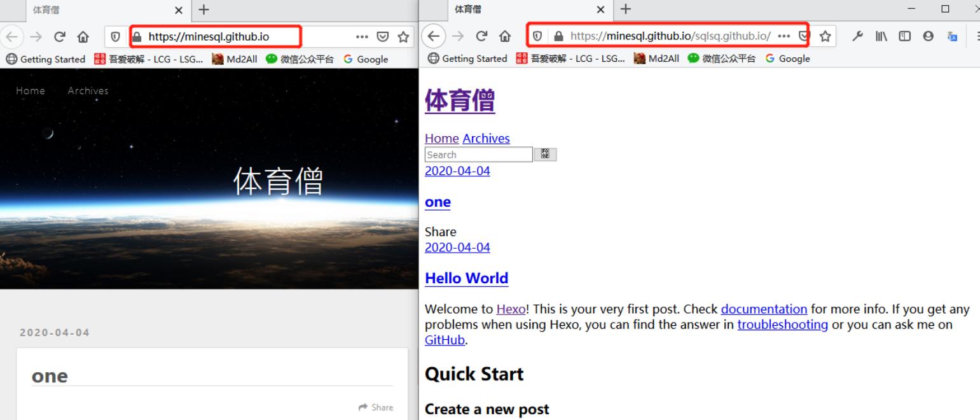The image size is (980, 420).
Task: Open a new tab in the left window
Action: [204, 10]
